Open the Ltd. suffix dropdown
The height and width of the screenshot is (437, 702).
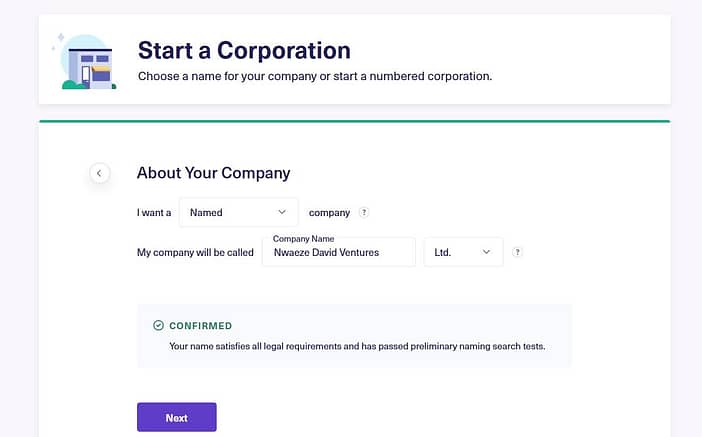(x=463, y=252)
